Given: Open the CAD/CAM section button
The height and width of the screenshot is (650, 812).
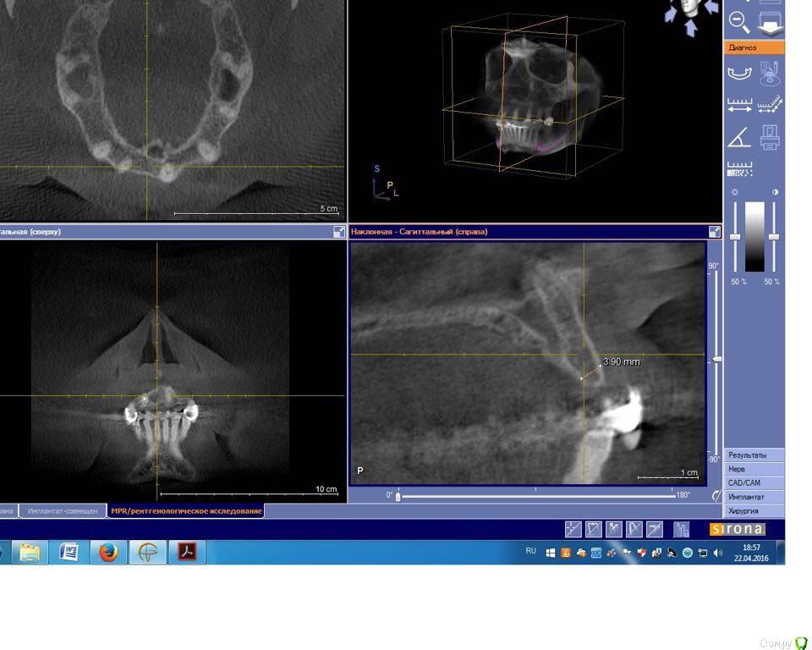Looking at the screenshot, I should click(754, 482).
